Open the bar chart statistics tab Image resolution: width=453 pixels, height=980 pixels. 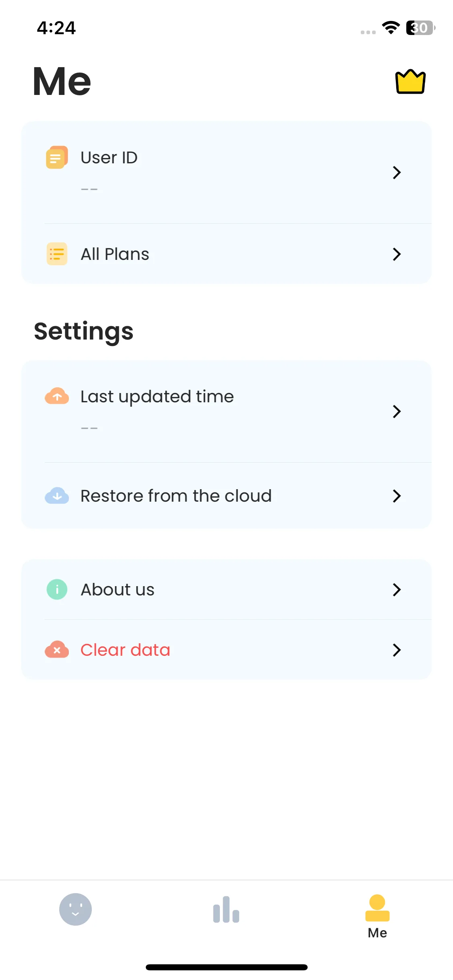click(226, 909)
